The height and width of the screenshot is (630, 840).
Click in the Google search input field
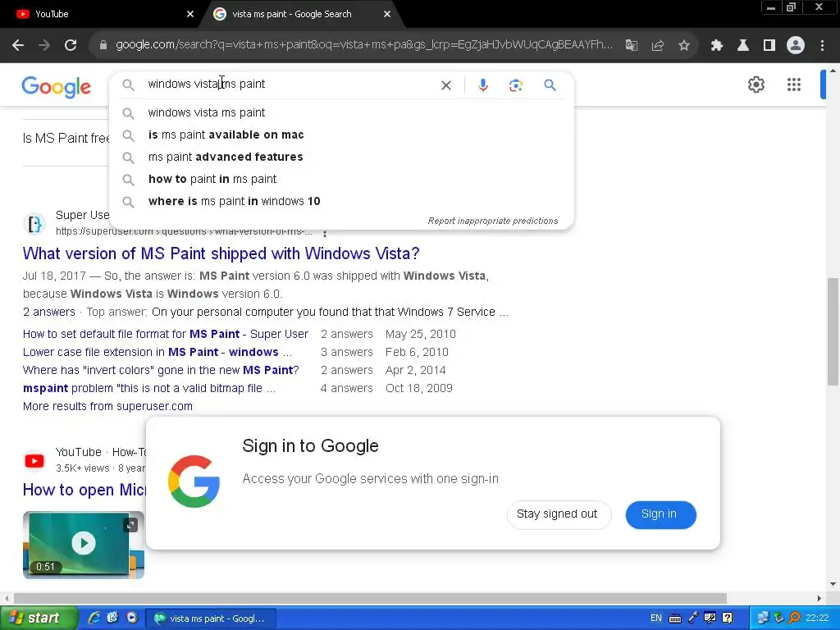(x=290, y=84)
